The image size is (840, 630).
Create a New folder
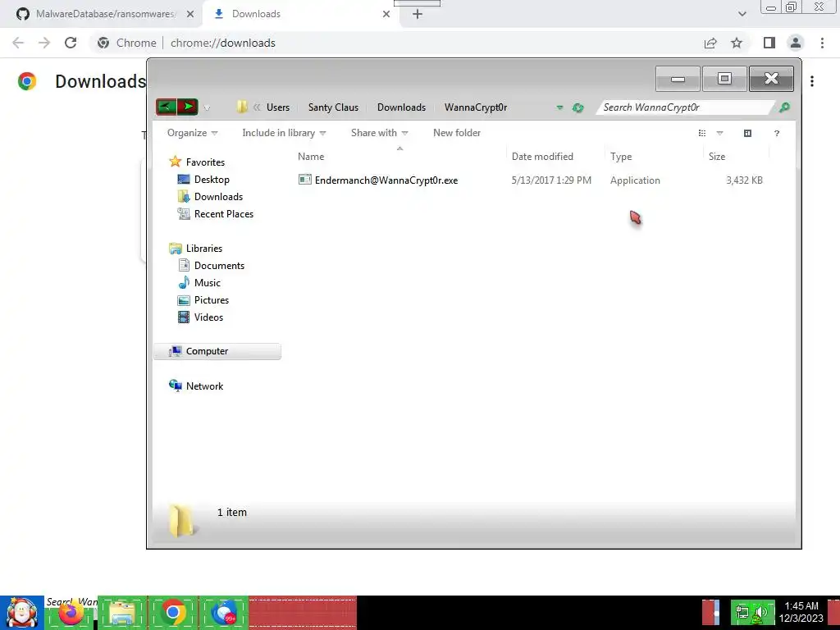pyautogui.click(x=457, y=133)
